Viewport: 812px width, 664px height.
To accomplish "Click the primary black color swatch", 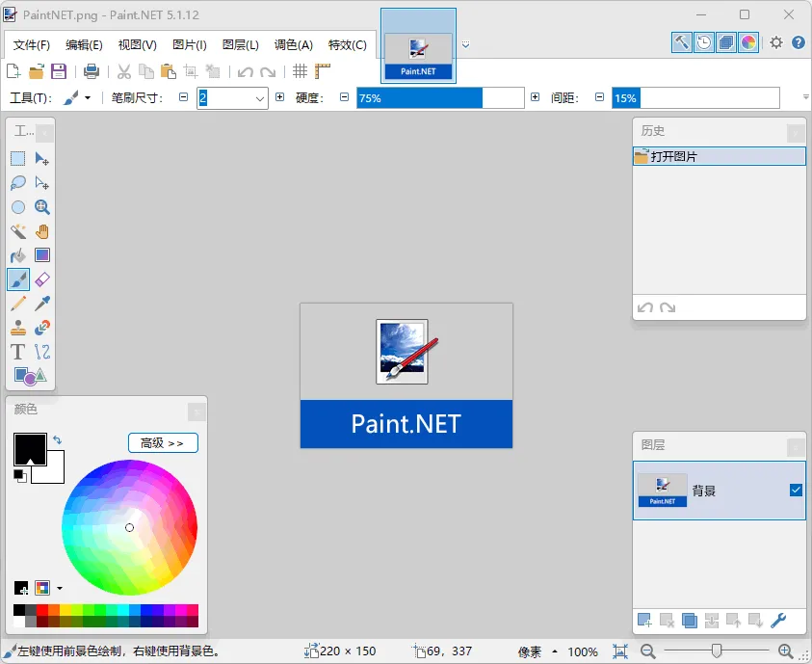I will coord(30,449).
